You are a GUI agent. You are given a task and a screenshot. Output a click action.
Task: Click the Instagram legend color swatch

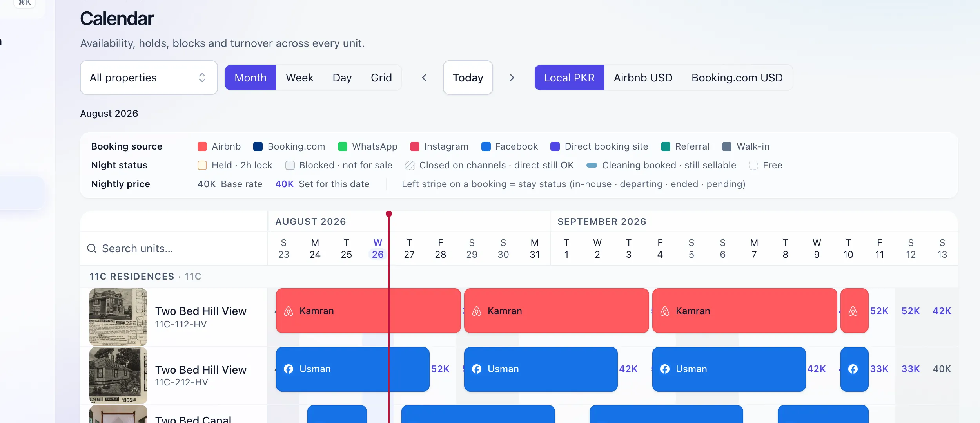click(x=415, y=146)
